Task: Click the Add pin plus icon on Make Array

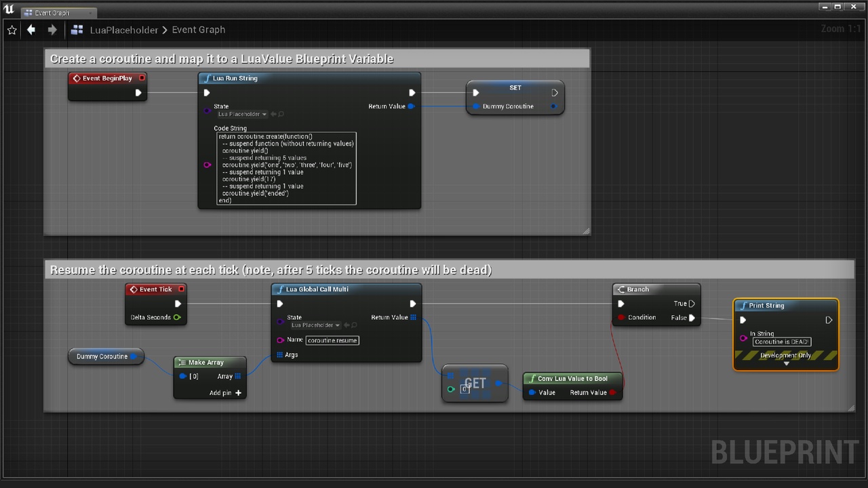Action: (x=238, y=393)
